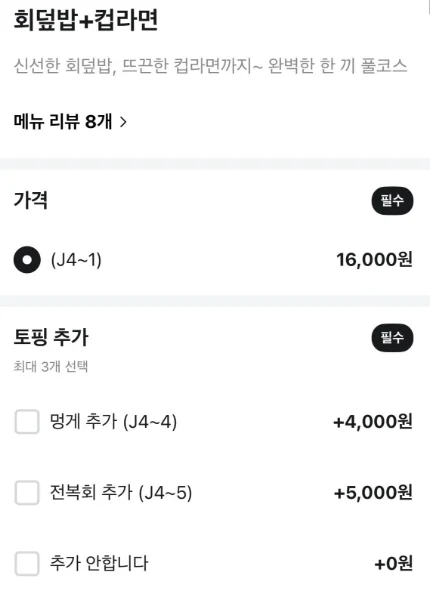Click the 필수 badge in 토핑 추가 section
The width and height of the screenshot is (430, 596).
point(392,338)
